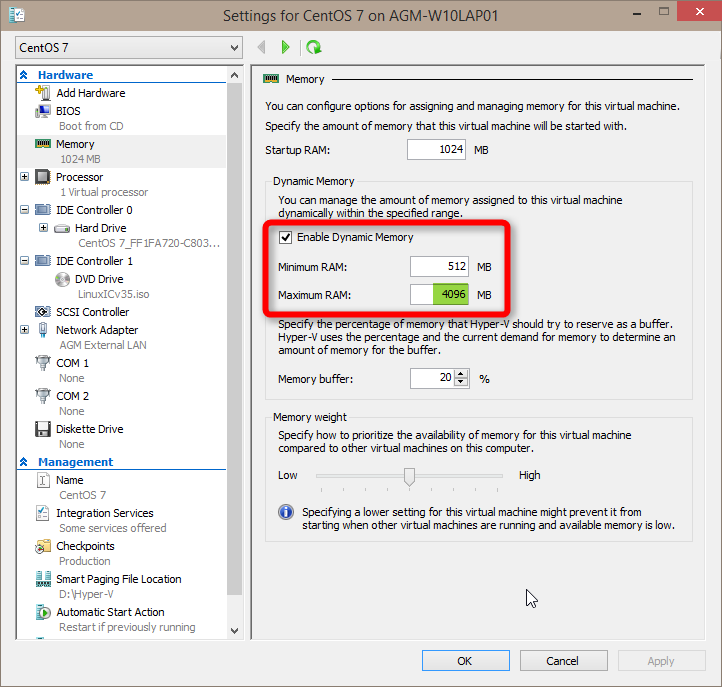This screenshot has width=722, height=687.
Task: Click the Memory chip icon in tree
Action: click(43, 144)
